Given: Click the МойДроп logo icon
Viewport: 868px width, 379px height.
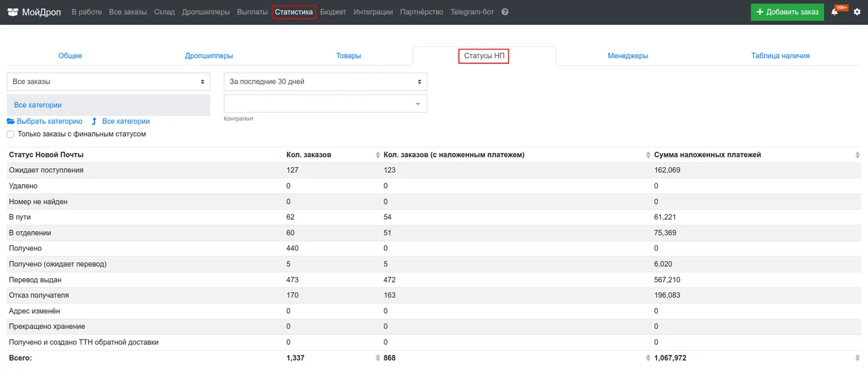Looking at the screenshot, I should pos(12,12).
